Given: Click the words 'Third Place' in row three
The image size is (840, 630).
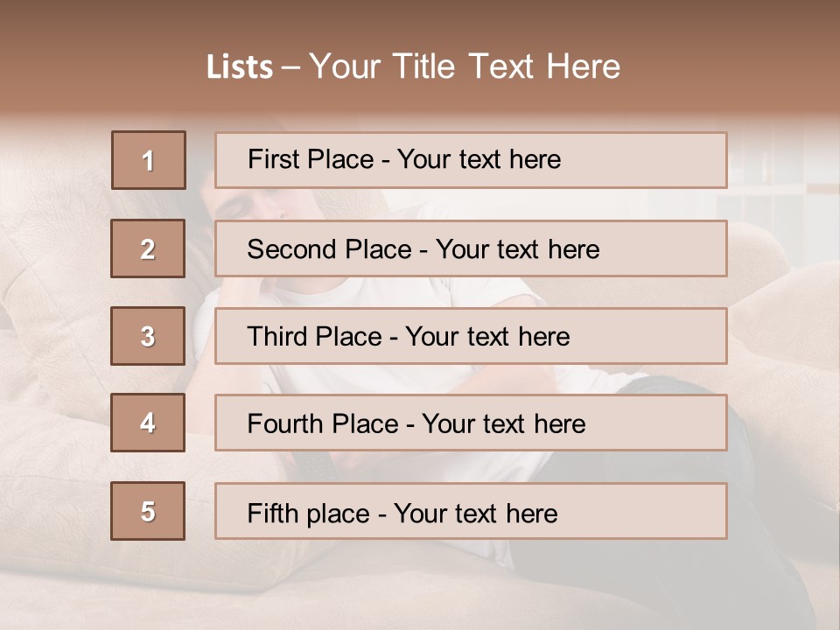Looking at the screenshot, I should (x=314, y=336).
